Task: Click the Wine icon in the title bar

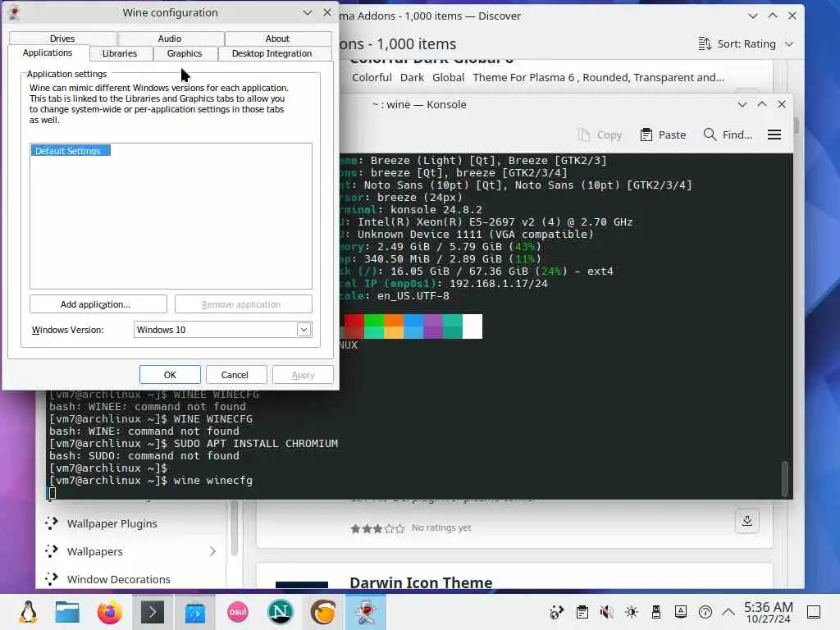Action: tap(15, 12)
